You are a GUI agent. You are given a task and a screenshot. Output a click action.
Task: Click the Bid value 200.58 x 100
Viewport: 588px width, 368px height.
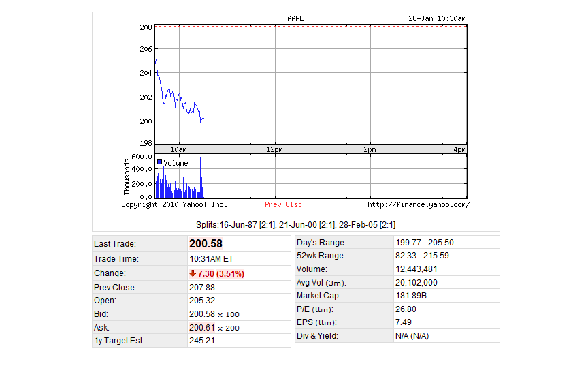coord(214,314)
